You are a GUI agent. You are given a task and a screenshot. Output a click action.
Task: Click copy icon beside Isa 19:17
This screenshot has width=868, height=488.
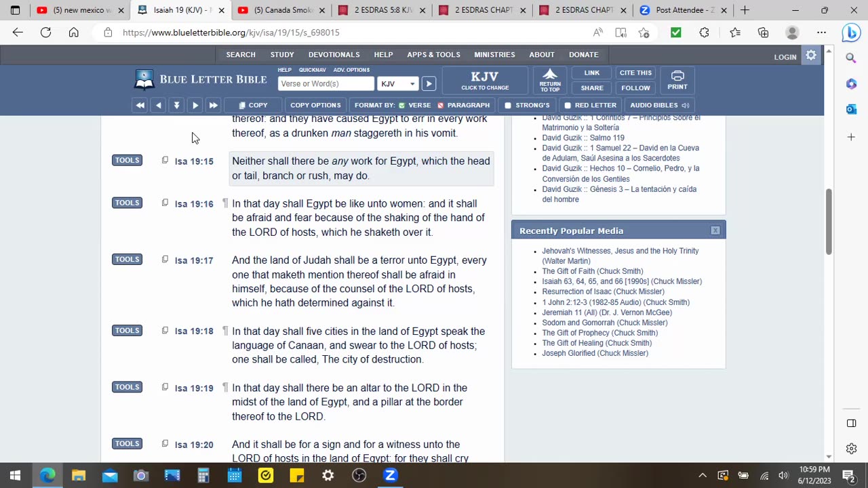[165, 260]
